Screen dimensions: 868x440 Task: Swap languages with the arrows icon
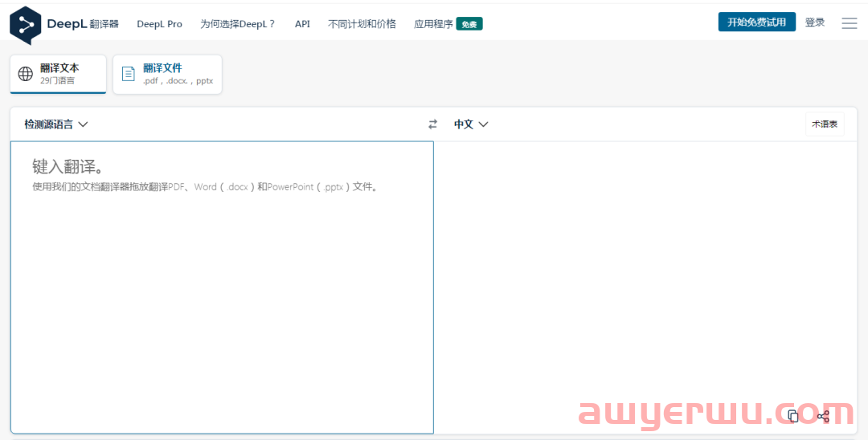click(x=433, y=124)
